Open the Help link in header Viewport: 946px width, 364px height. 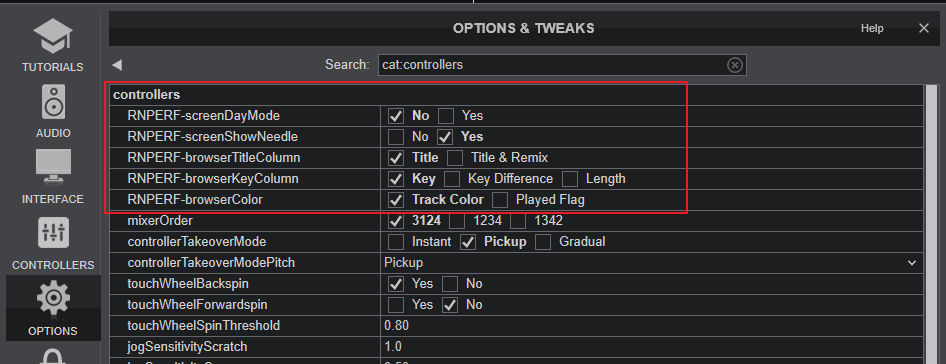click(872, 28)
